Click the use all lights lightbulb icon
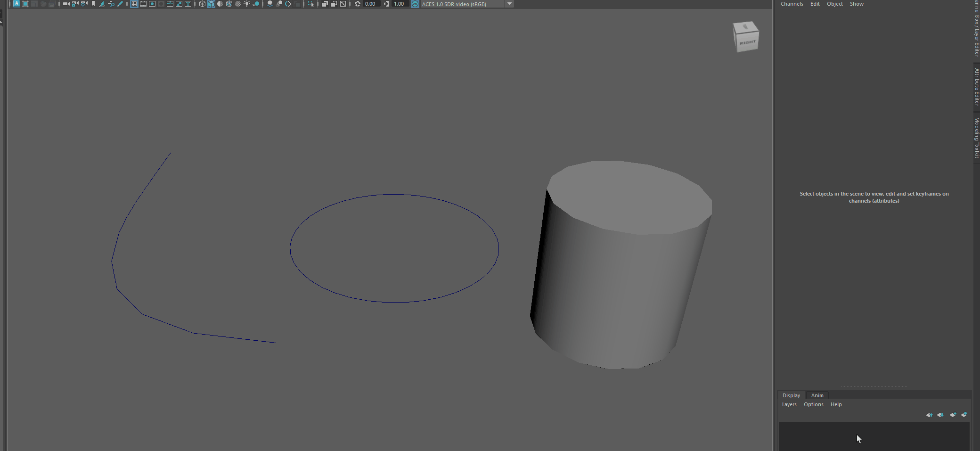The image size is (980, 451). click(x=247, y=4)
